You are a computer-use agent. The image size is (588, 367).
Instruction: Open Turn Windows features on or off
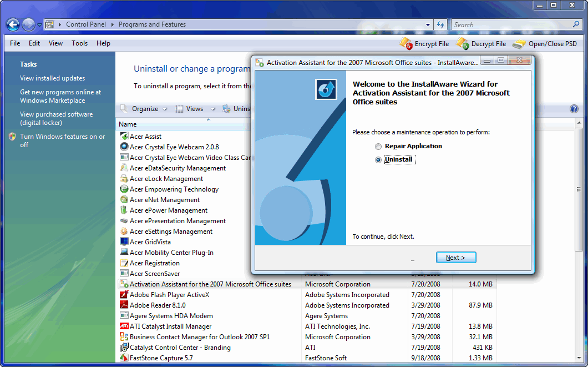point(62,140)
